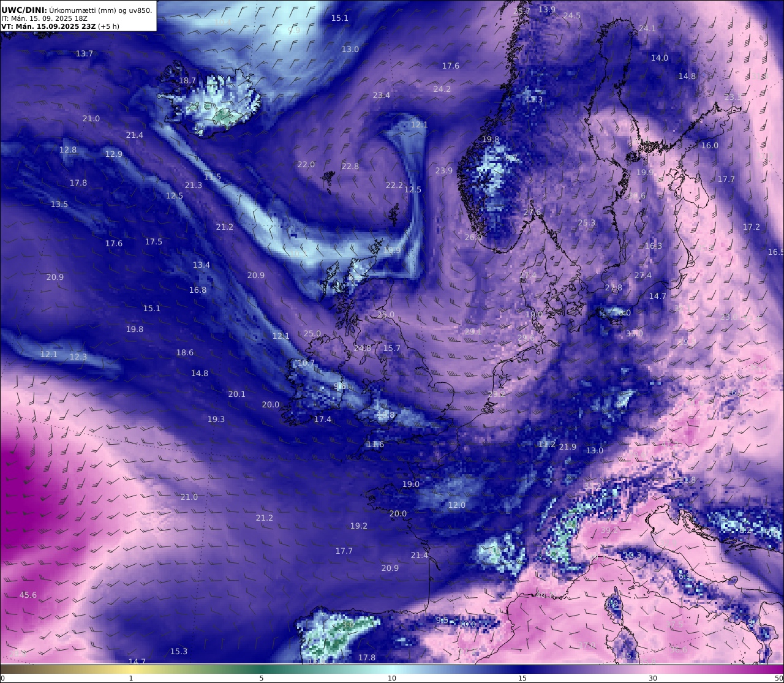The height and width of the screenshot is (683, 784).
Task: Click the 12.9 map value
Action: 114,154
